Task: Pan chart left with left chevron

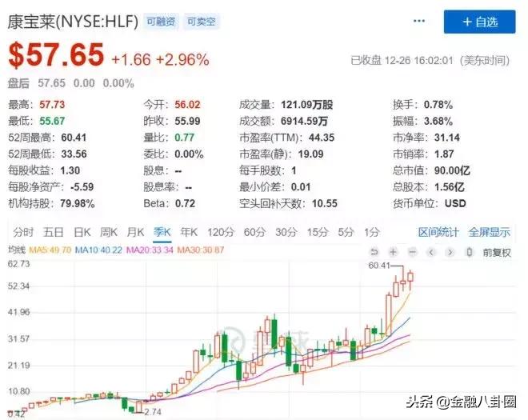Action: (x=431, y=252)
